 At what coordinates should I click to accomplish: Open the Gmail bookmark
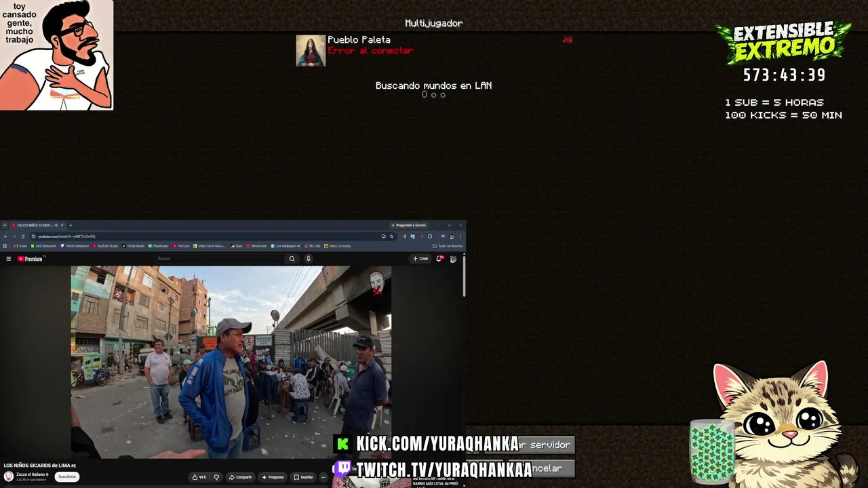coord(20,246)
